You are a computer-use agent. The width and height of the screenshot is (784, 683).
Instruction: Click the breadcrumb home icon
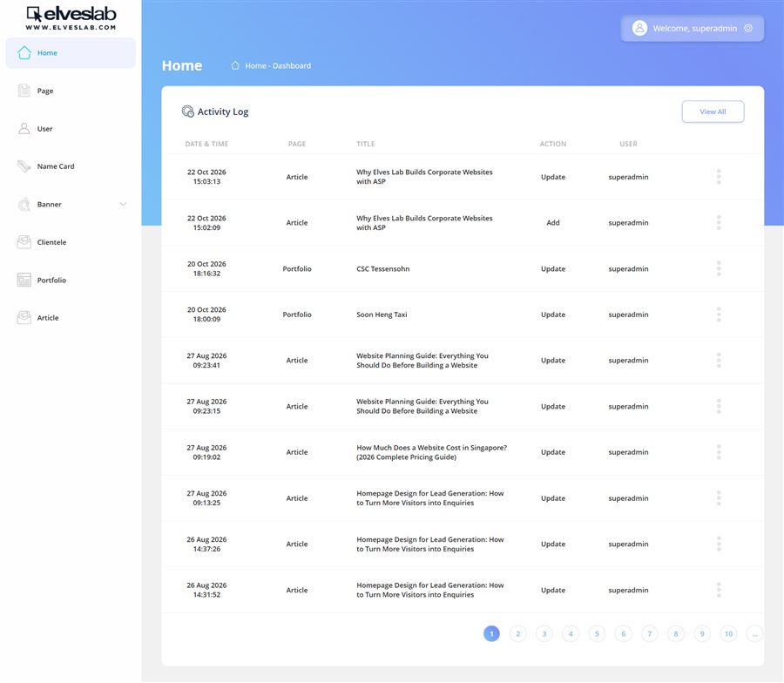tap(235, 65)
